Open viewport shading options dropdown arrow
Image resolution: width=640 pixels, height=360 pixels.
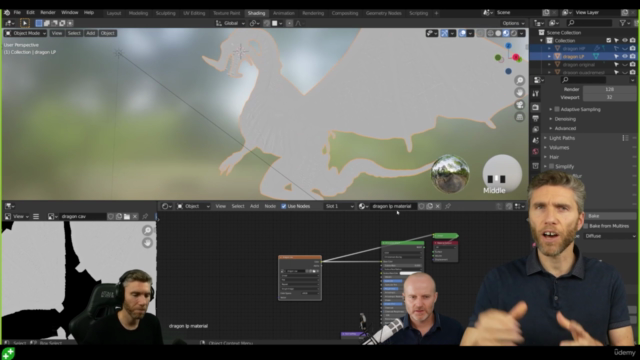(x=522, y=33)
